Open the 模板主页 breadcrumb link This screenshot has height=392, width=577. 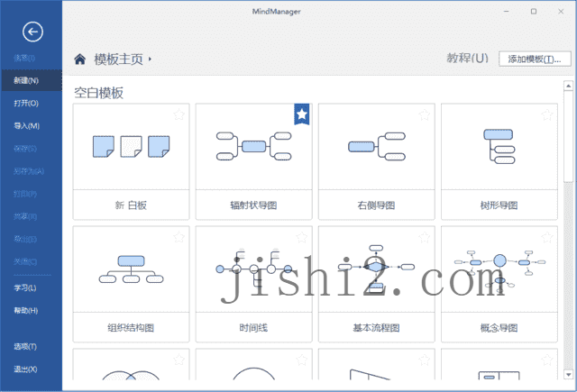click(x=118, y=59)
